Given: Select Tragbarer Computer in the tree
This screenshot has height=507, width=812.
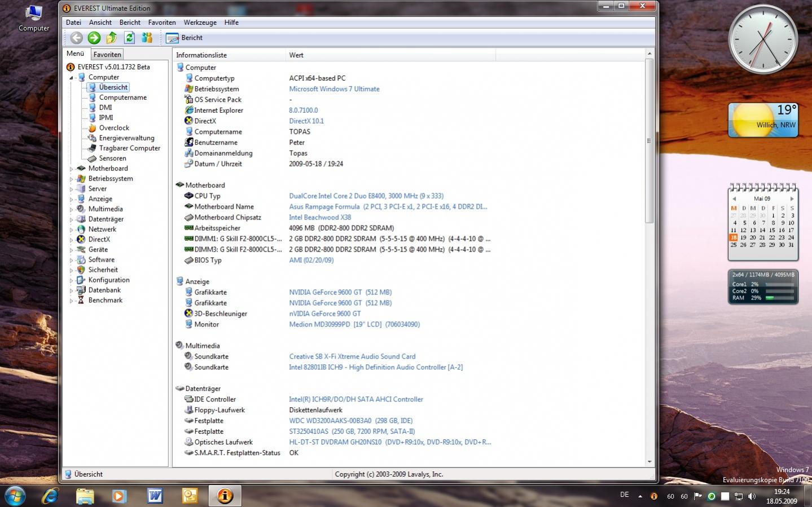Looking at the screenshot, I should point(130,148).
